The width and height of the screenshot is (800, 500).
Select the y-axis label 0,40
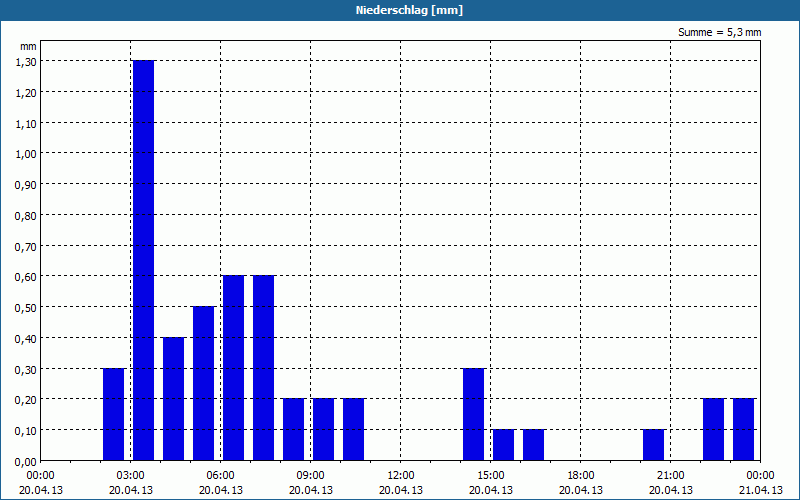coord(26,339)
